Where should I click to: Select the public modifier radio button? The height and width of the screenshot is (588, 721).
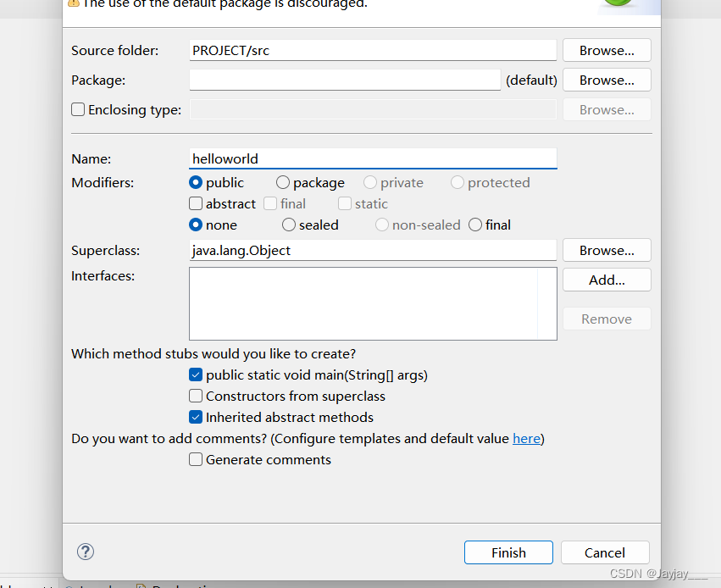(196, 182)
